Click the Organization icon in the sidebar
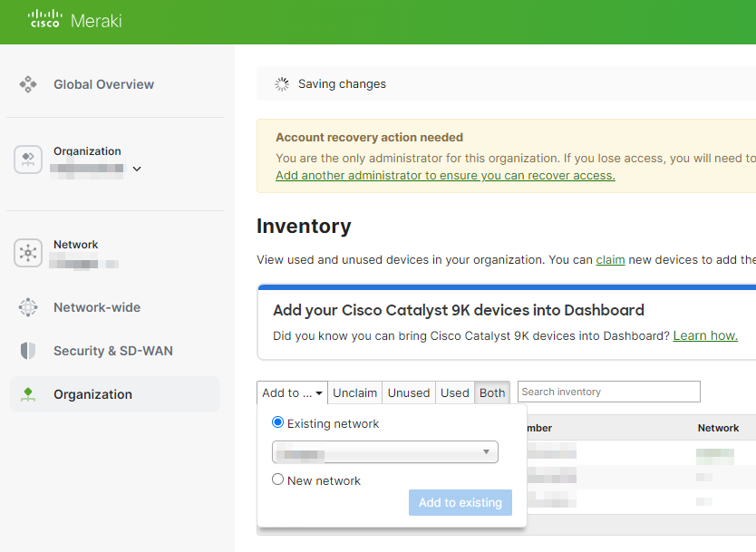The image size is (756, 552). pyautogui.click(x=27, y=159)
